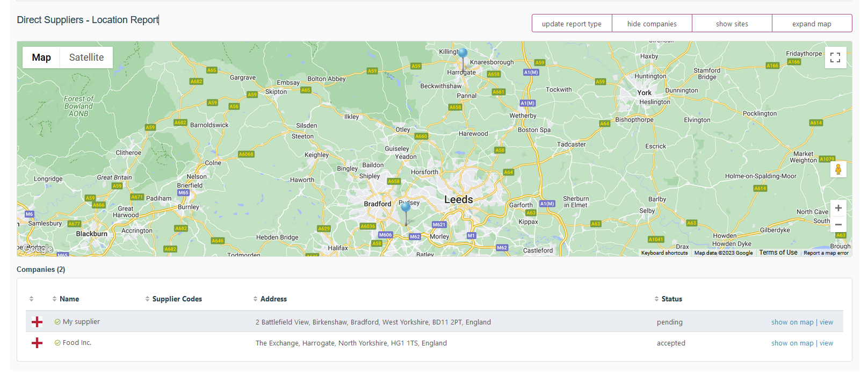This screenshot has height=389, width=868.
Task: Open view link for Food Inc.
Action: coord(826,343)
